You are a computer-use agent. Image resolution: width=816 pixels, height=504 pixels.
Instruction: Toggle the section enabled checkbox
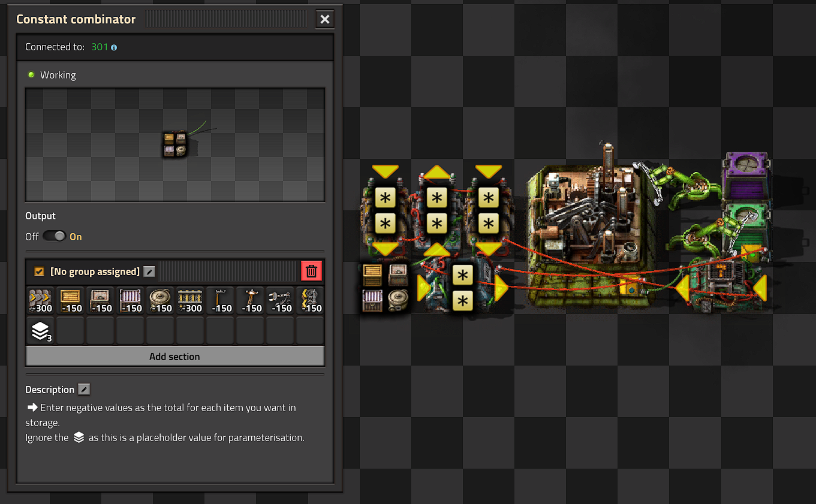[x=40, y=272]
